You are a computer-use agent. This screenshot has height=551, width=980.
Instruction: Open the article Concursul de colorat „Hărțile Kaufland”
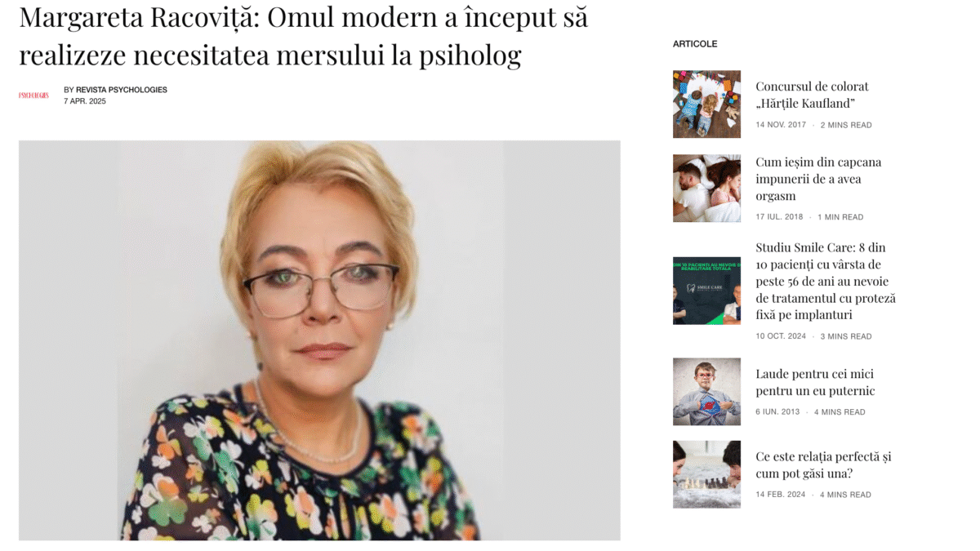pyautogui.click(x=812, y=95)
